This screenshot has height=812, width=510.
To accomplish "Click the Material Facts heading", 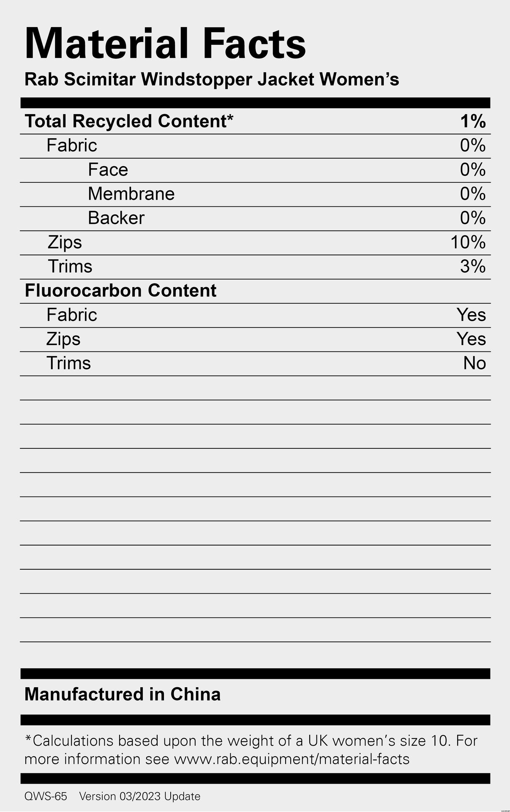I will click(165, 44).
